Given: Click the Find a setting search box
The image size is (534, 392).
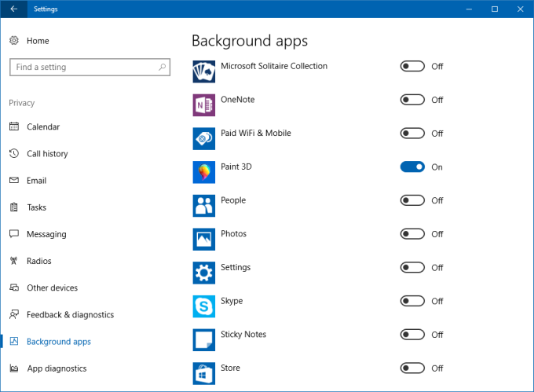Looking at the screenshot, I should coord(90,67).
